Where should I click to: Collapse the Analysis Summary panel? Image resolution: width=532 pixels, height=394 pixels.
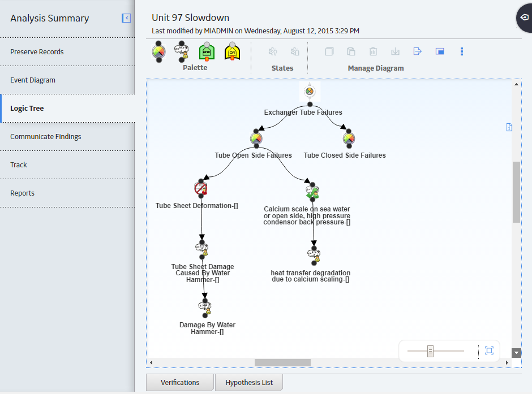126,18
